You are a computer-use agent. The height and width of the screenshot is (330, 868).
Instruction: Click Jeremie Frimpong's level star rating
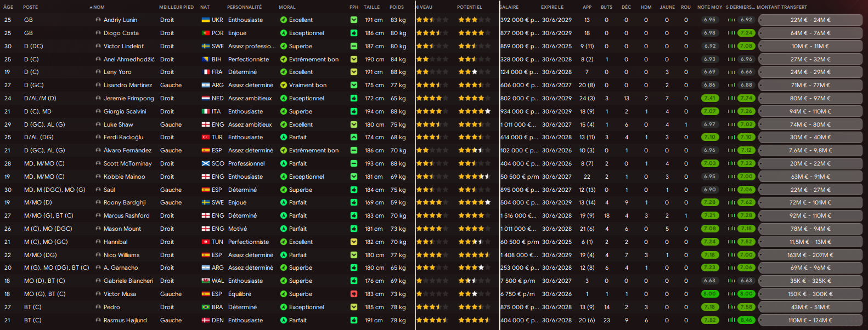click(x=432, y=98)
